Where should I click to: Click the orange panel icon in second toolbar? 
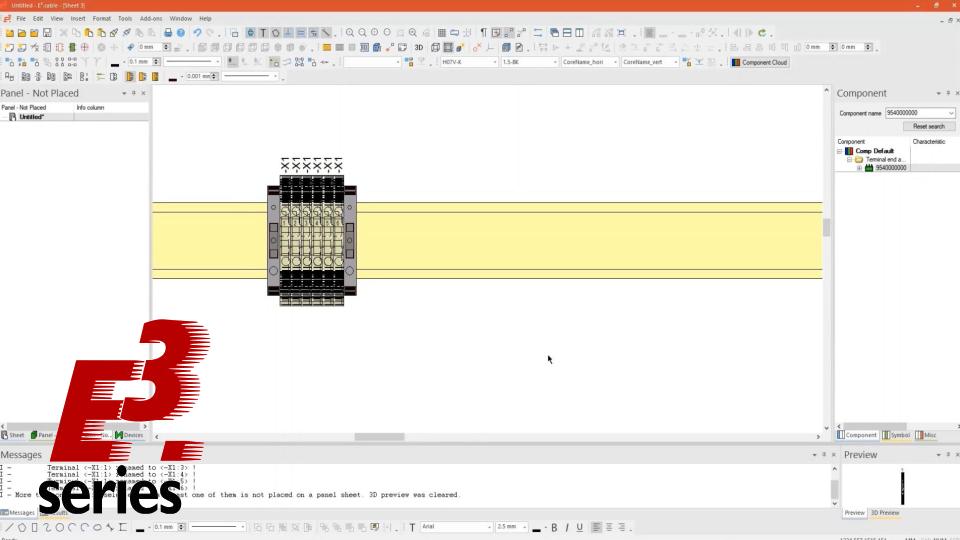click(327, 47)
